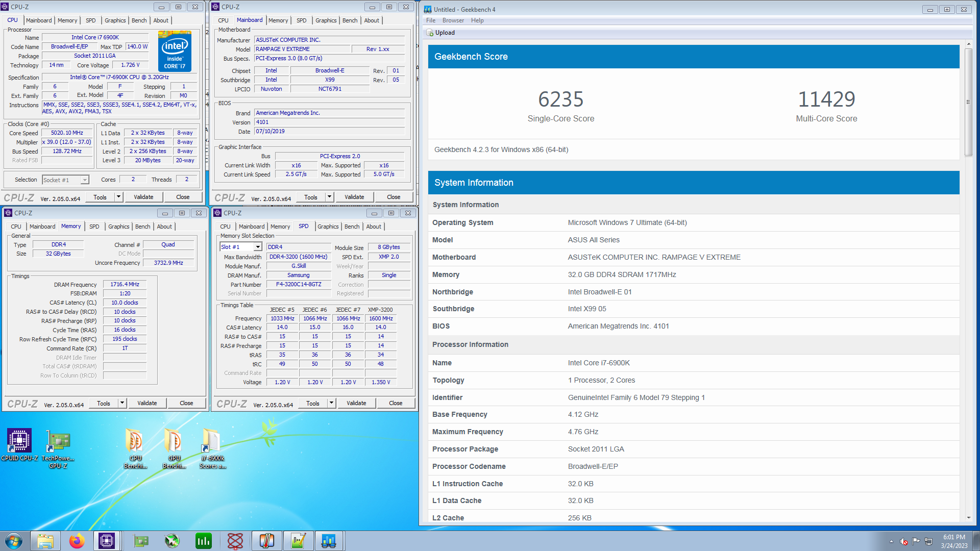Click the CPU-Z icon in SPD window title bar

217,213
